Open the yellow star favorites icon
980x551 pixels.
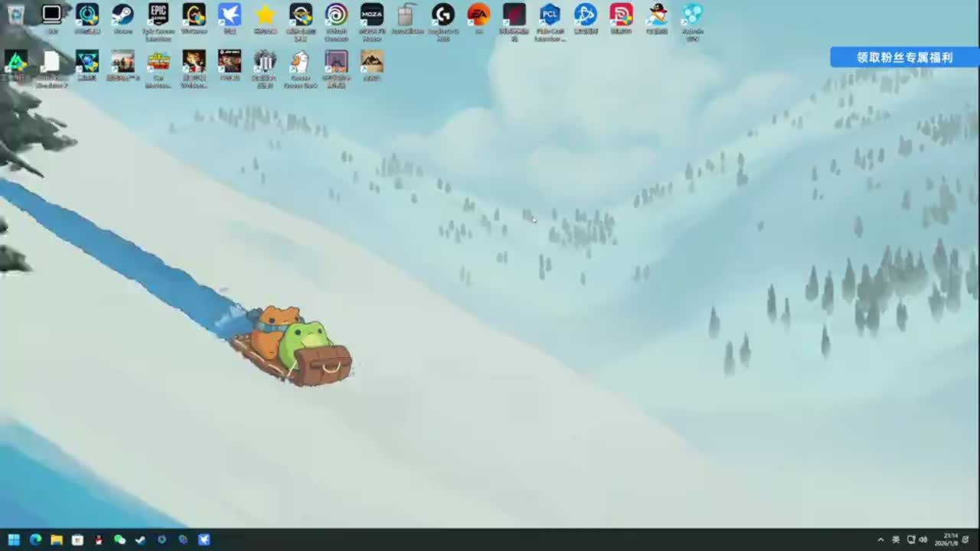pyautogui.click(x=265, y=15)
